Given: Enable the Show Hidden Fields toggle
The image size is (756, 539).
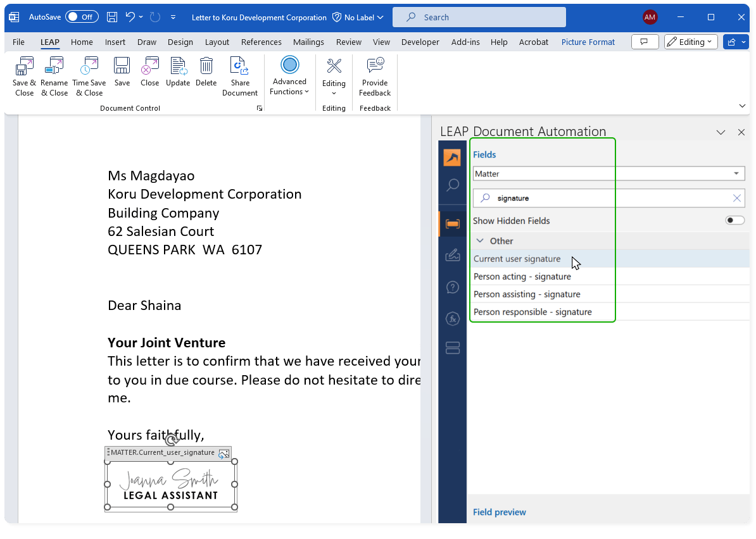Looking at the screenshot, I should 734,221.
